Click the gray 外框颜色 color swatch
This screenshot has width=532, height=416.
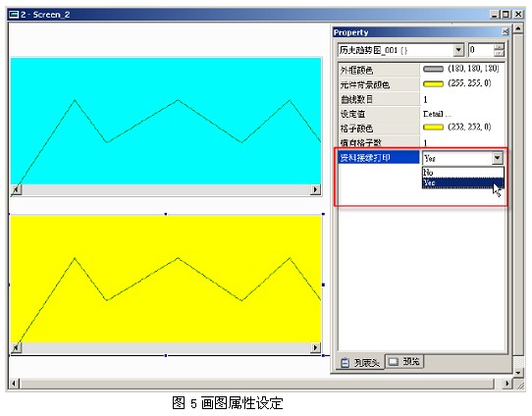click(433, 69)
